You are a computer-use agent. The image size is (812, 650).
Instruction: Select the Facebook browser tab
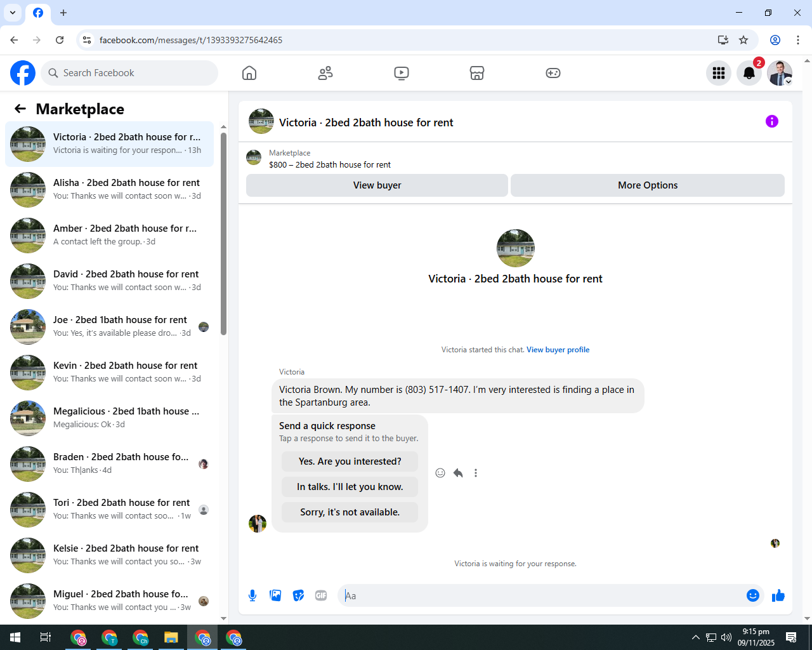click(x=38, y=13)
